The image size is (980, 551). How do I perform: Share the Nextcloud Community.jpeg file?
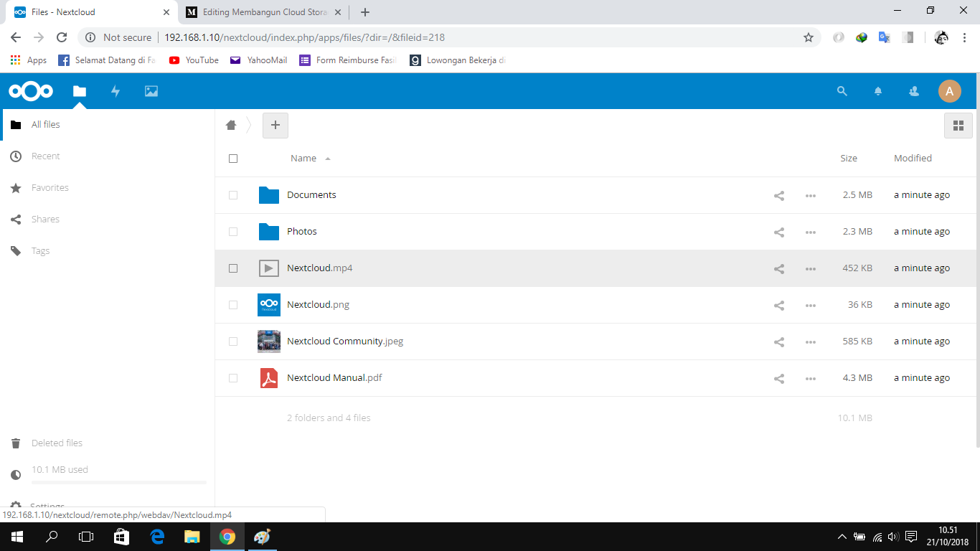click(x=779, y=342)
